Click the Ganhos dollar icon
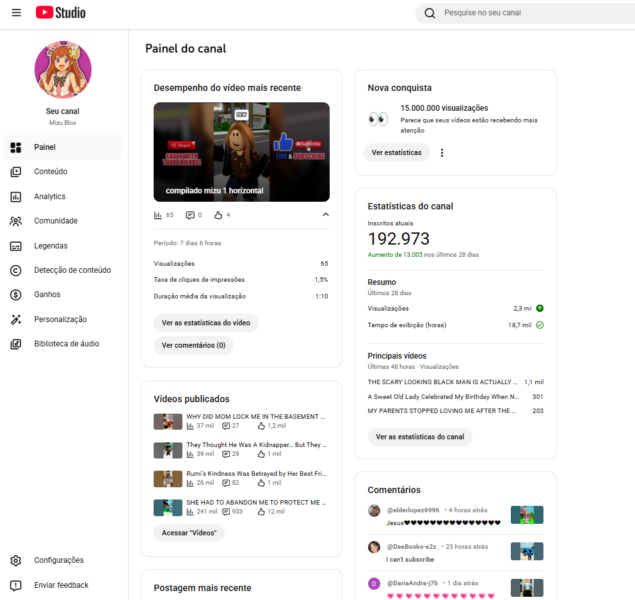 pyautogui.click(x=16, y=295)
